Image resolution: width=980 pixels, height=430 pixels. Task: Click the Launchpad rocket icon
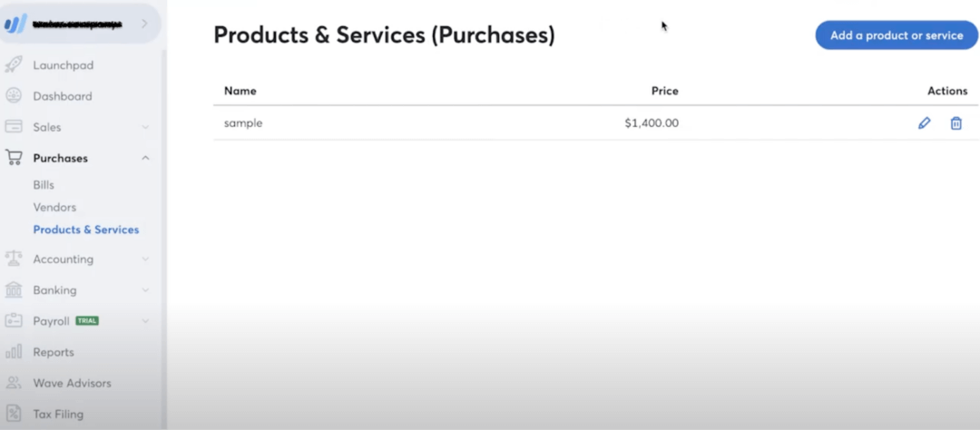(14, 65)
